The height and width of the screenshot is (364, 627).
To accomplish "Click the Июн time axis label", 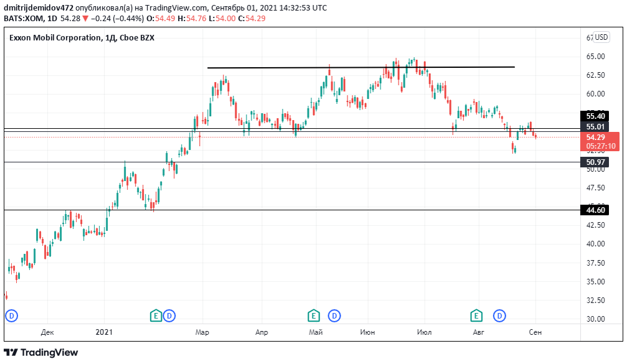I will coord(367,332).
